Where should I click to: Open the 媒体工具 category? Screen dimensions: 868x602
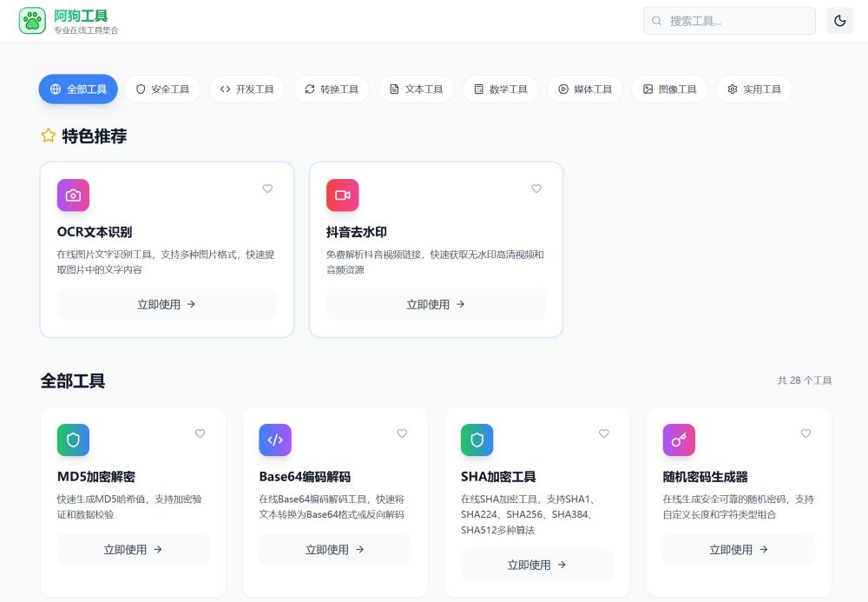coord(585,89)
